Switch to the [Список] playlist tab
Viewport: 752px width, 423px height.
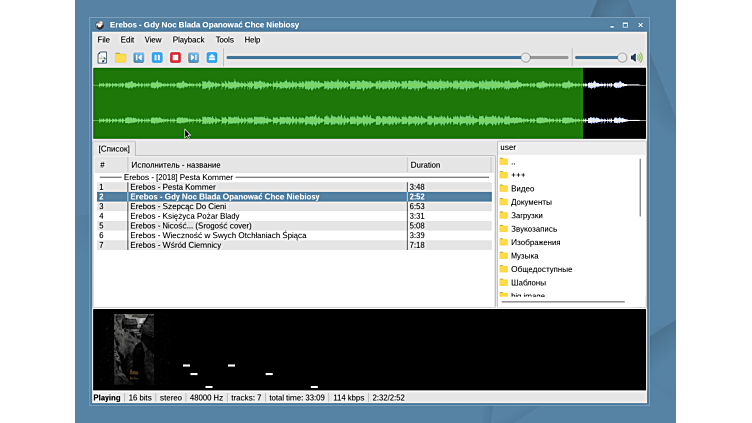coord(114,149)
